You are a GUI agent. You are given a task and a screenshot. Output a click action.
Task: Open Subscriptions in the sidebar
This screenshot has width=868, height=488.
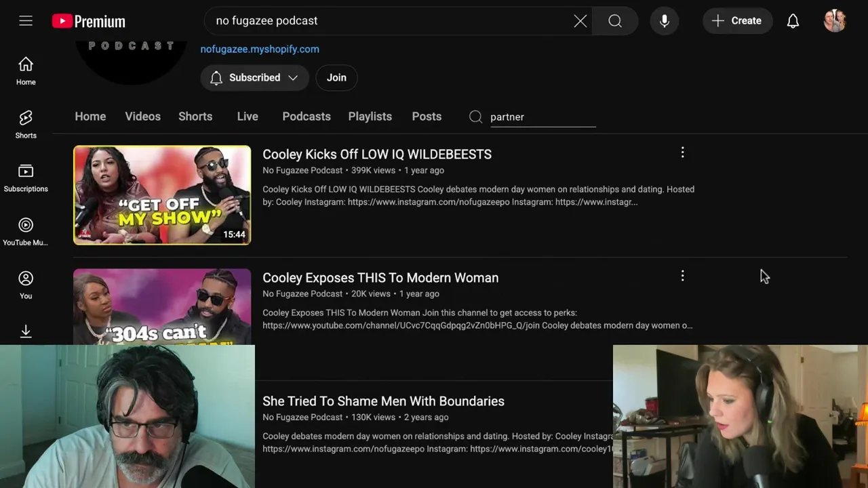tap(26, 178)
